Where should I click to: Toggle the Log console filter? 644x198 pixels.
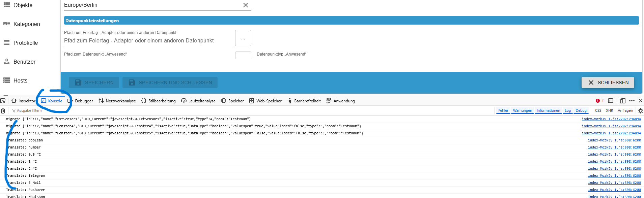click(568, 110)
